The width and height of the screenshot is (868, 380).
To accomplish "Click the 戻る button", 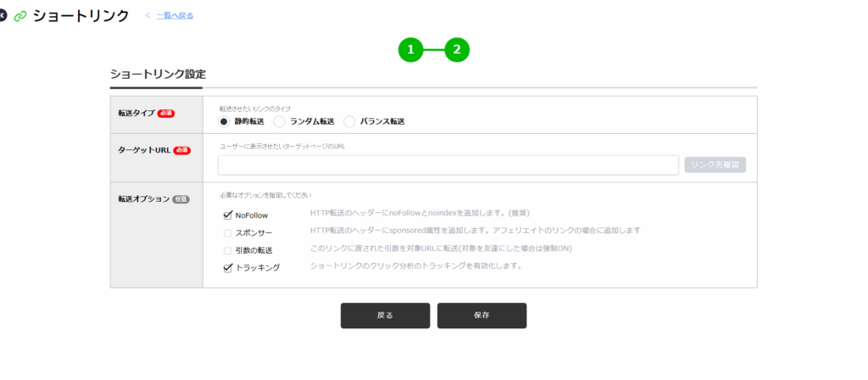I will [x=385, y=316].
